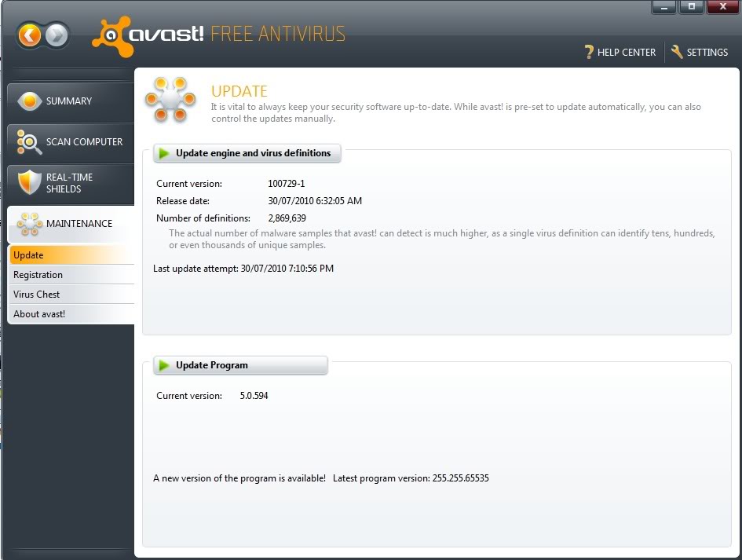Screen dimensions: 742x560
Task: Open About avast! page
Action: click(72, 314)
